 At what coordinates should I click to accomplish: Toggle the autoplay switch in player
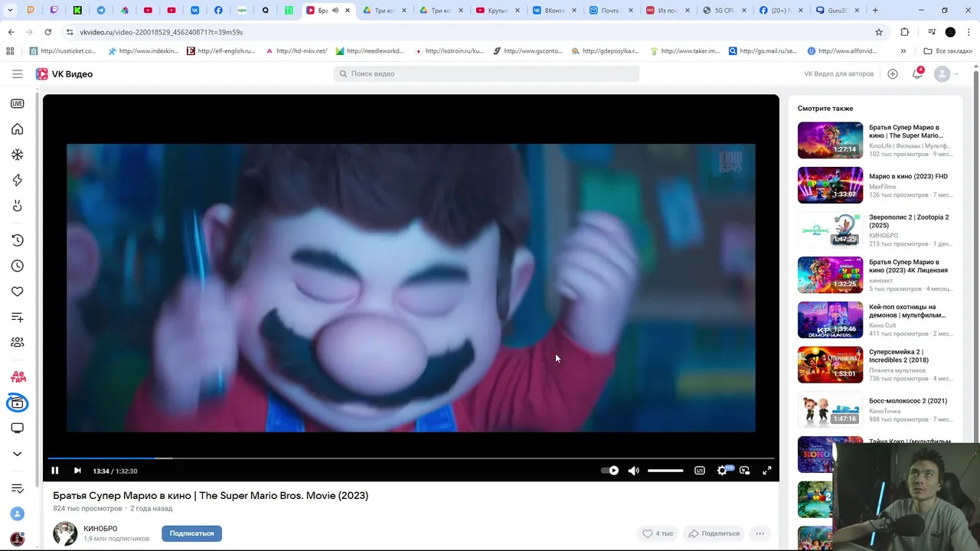(x=610, y=471)
